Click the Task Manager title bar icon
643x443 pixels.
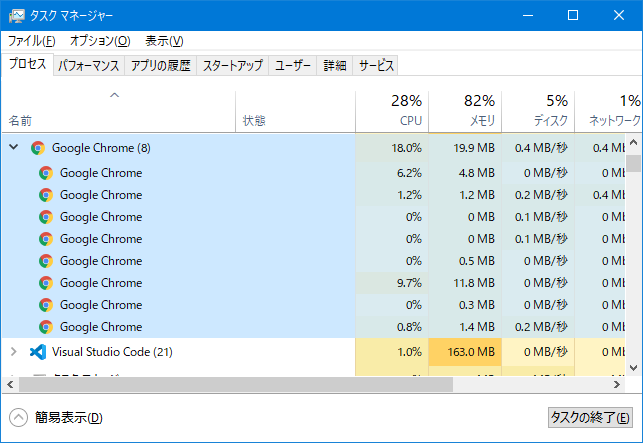pyautogui.click(x=16, y=16)
